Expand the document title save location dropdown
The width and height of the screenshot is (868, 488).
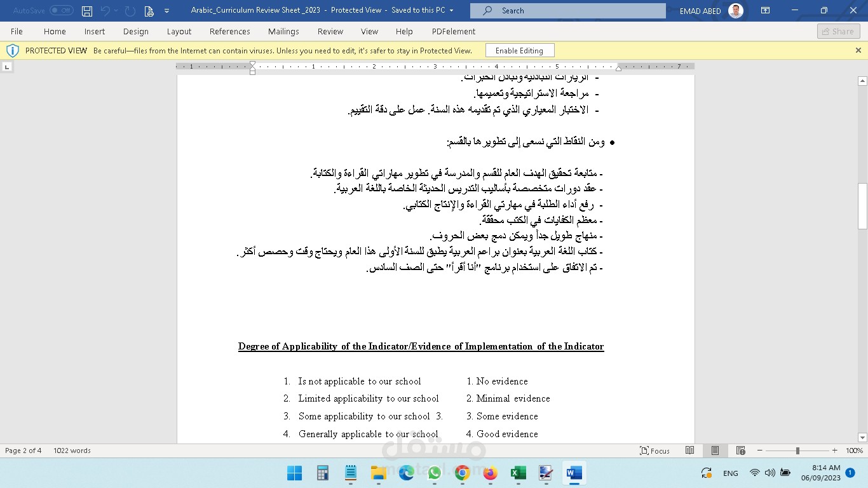click(x=451, y=11)
